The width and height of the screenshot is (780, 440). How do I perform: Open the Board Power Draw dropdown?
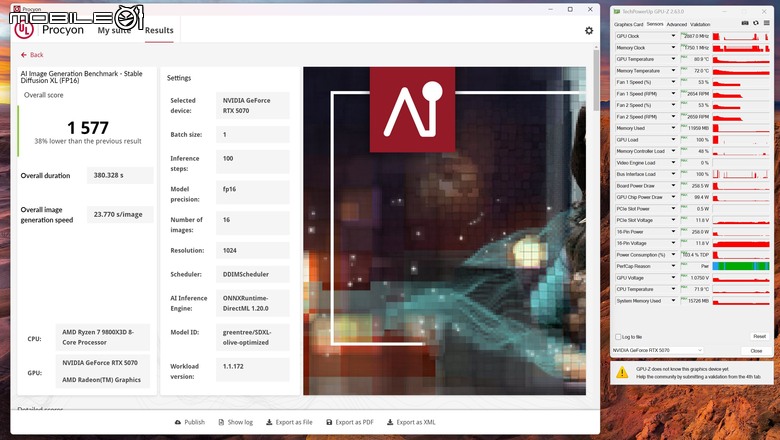click(673, 186)
